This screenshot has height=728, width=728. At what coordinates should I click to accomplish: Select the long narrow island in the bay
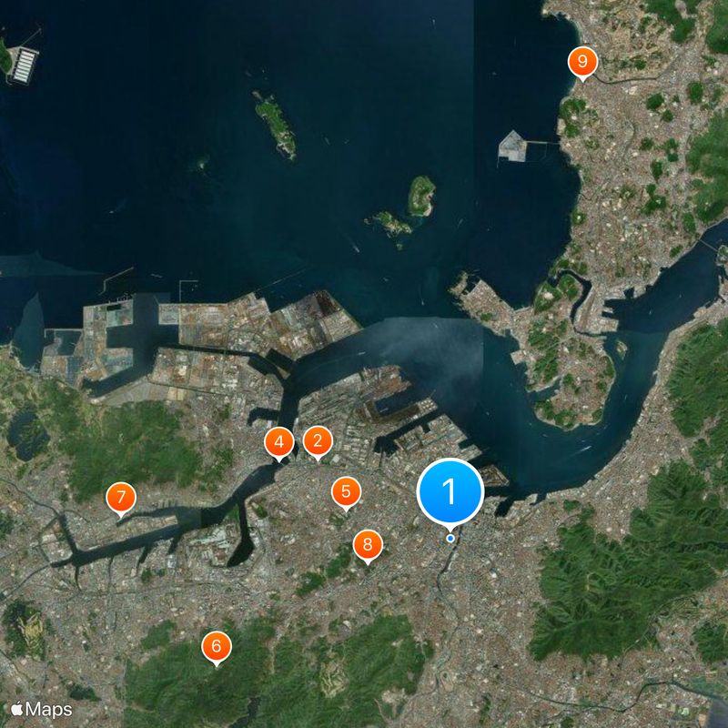pyautogui.click(x=275, y=125)
